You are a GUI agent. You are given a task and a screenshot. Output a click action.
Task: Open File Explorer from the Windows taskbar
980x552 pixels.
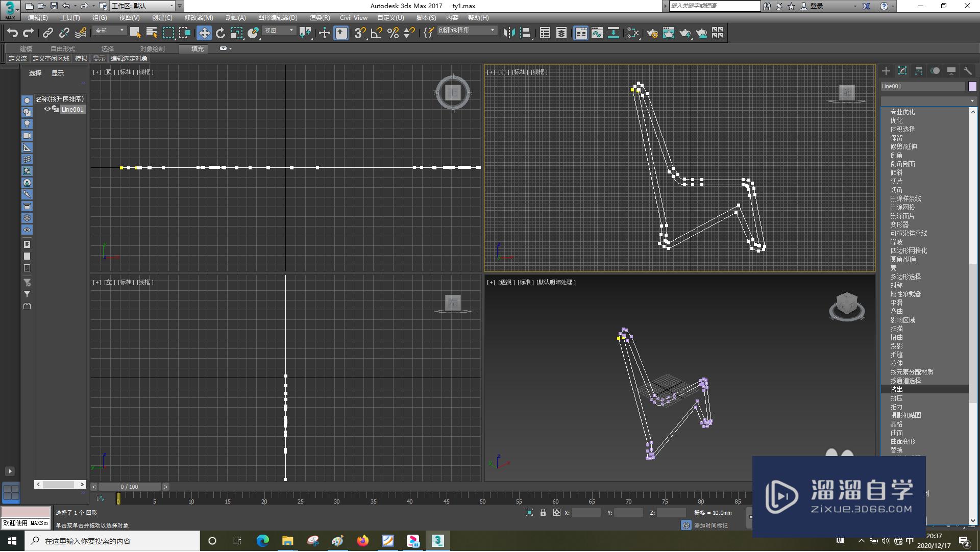point(287,541)
